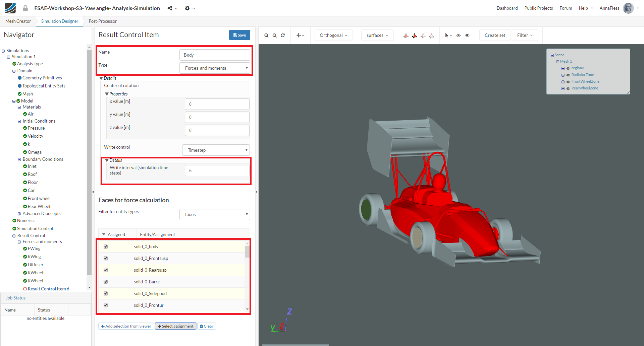
Task: Click the zoom out magnifier icon
Action: (x=274, y=36)
